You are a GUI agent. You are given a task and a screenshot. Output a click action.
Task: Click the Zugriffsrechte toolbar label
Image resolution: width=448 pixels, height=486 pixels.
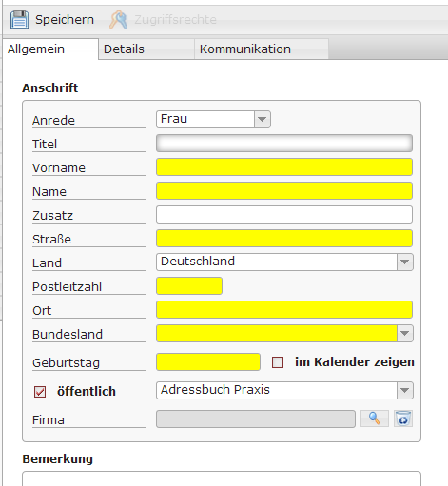point(175,20)
